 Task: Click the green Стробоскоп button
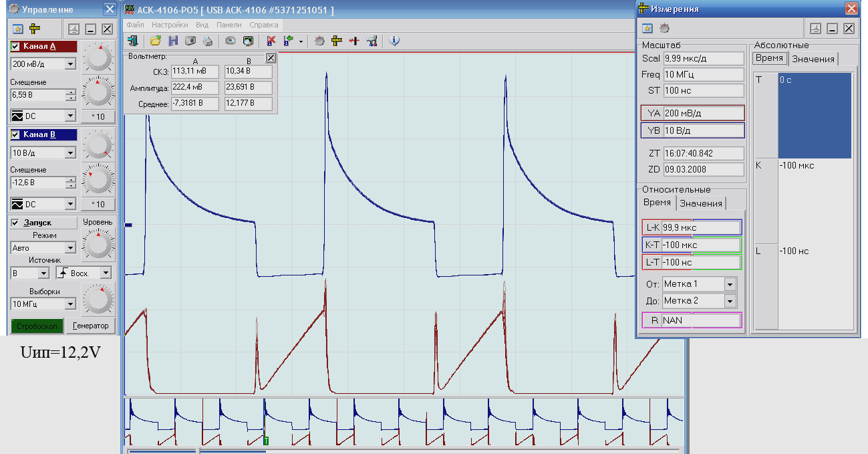coord(37,326)
